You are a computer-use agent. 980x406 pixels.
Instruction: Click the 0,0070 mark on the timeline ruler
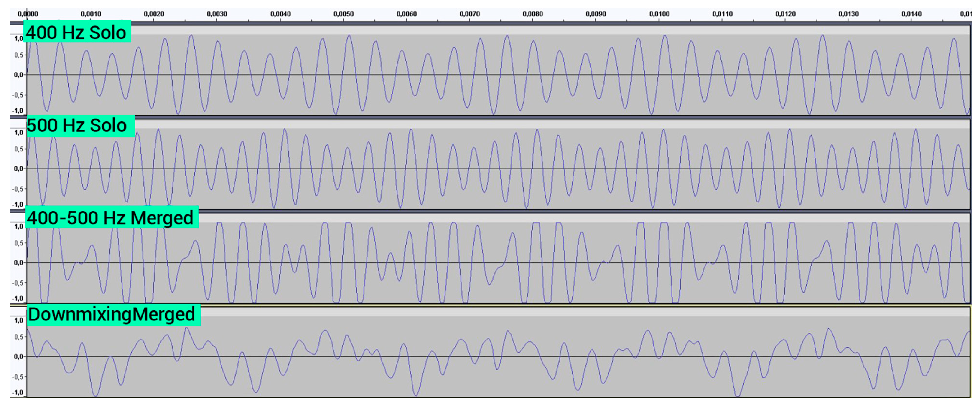(470, 14)
